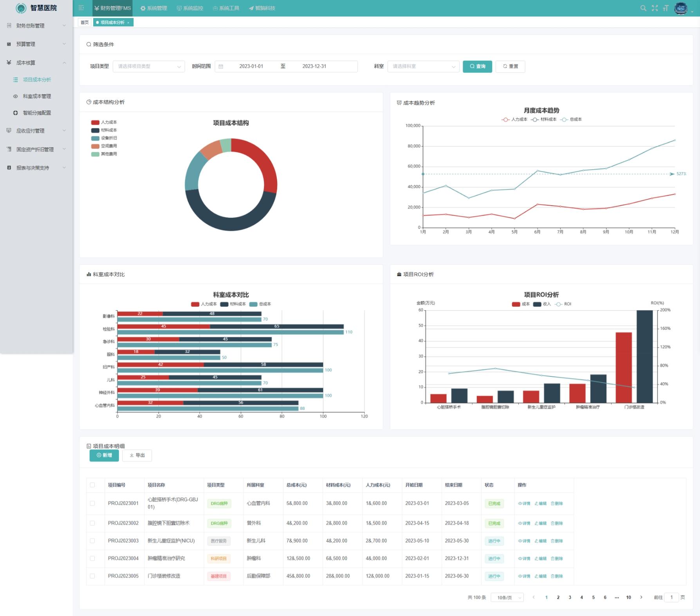Viewport: 700px width, 616px height.
Task: Click the calendar icon in date range field
Action: click(x=221, y=67)
